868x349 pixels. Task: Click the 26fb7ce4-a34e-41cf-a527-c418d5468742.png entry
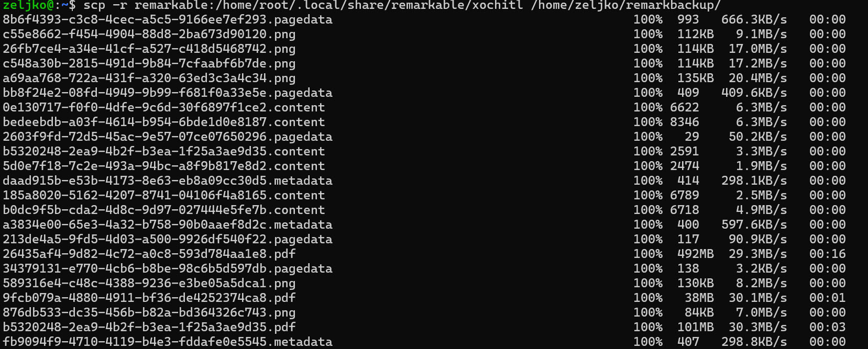pos(149,49)
